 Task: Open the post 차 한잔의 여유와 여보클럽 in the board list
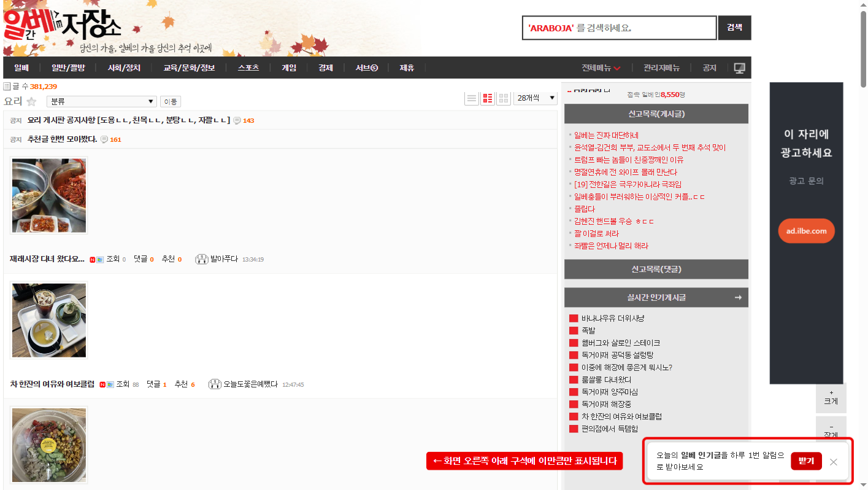(52, 384)
